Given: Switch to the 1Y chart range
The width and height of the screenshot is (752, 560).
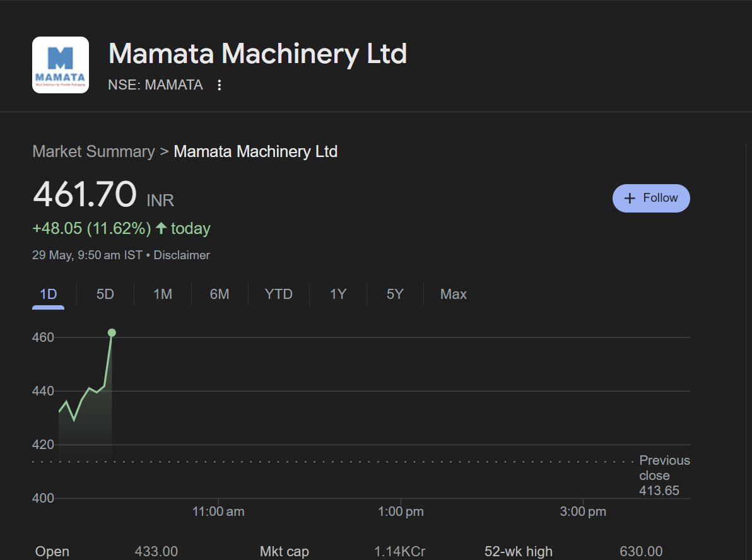Looking at the screenshot, I should (x=338, y=294).
